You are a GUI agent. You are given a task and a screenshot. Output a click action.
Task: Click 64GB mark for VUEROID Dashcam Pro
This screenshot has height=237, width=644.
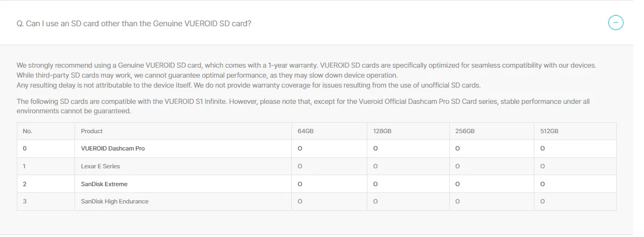[x=300, y=148]
